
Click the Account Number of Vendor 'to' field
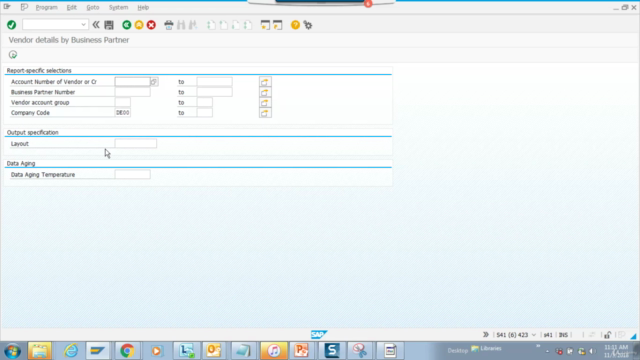click(214, 82)
